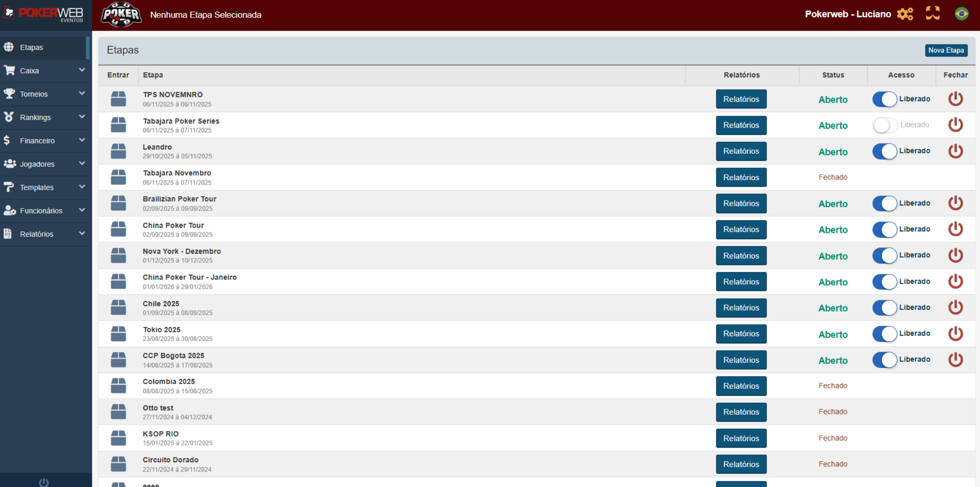Close the Leandro stage with power icon
The image size is (980, 487).
(955, 151)
